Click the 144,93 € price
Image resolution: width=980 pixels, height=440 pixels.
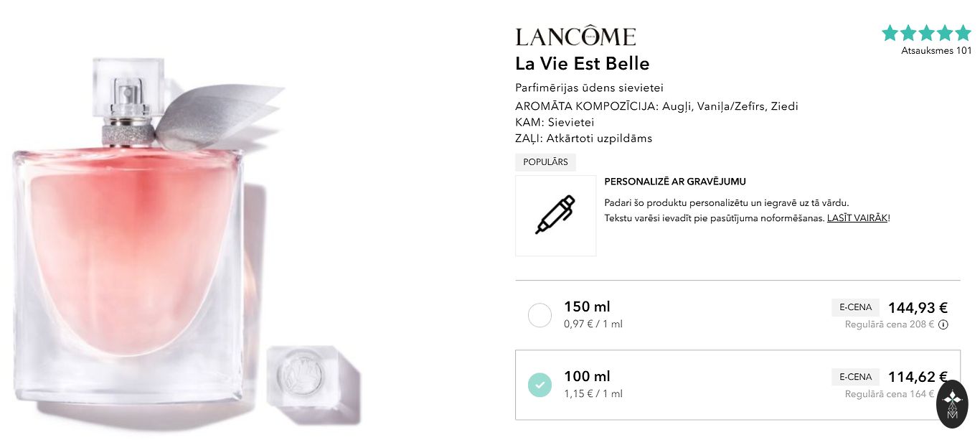[918, 308]
